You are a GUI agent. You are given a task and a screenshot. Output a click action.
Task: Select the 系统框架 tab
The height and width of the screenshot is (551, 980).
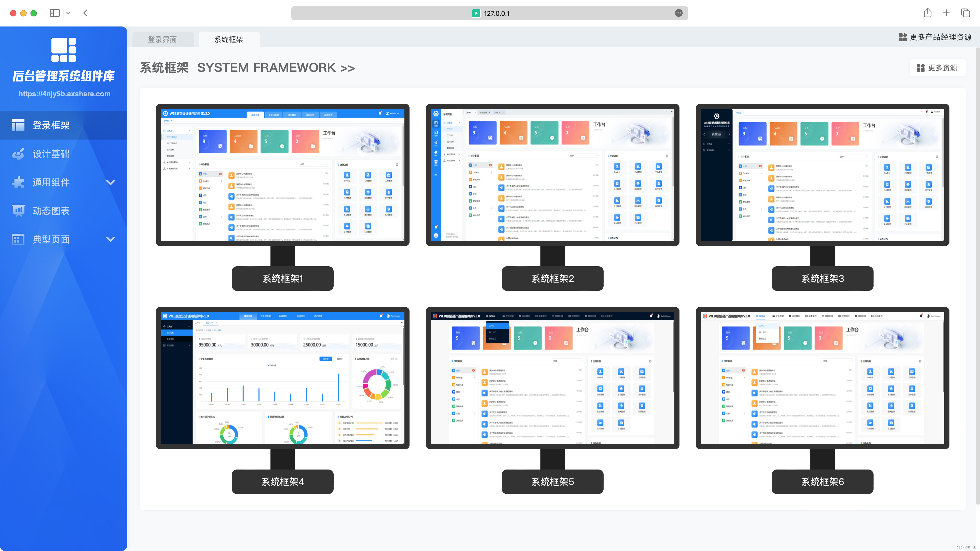tap(229, 39)
